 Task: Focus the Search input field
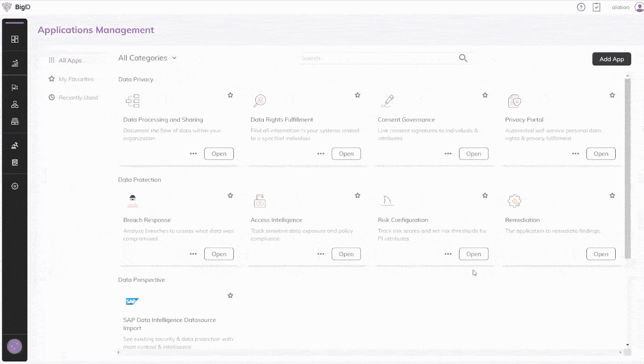pos(377,58)
